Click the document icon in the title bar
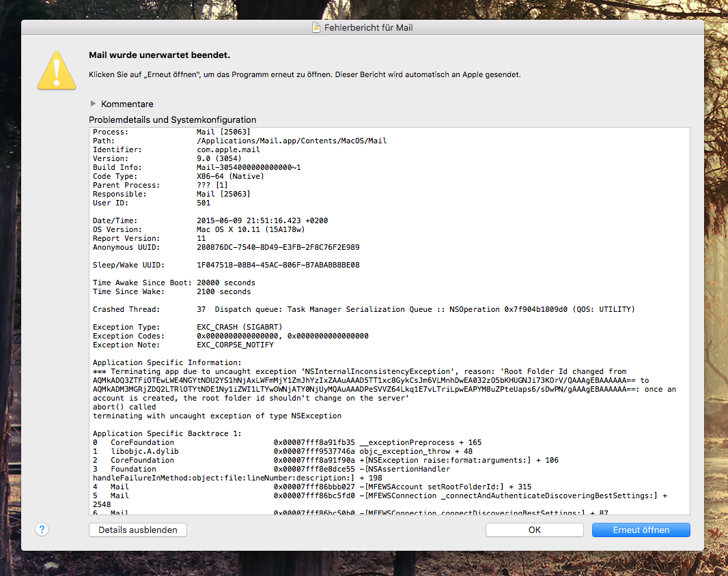 click(x=316, y=28)
